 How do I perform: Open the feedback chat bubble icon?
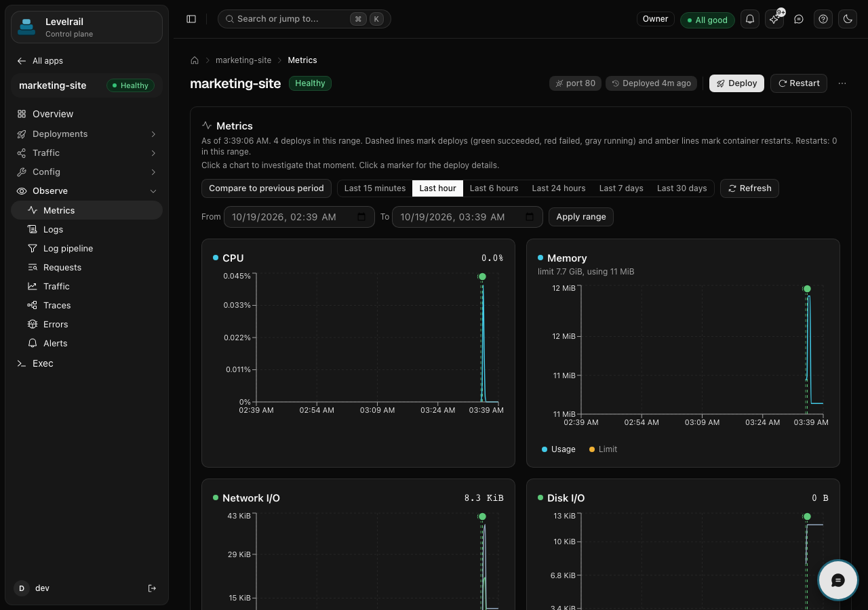(x=799, y=19)
